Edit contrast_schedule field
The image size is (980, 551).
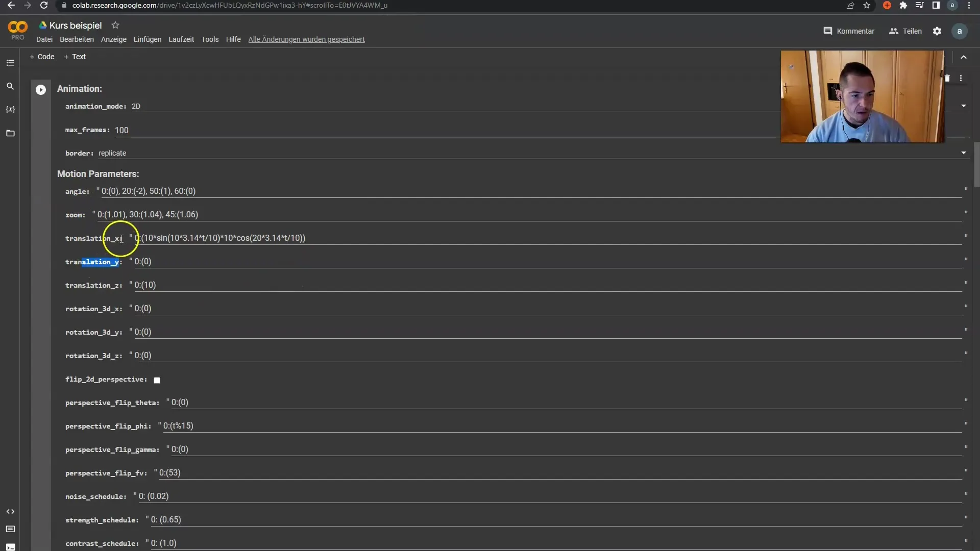click(556, 543)
